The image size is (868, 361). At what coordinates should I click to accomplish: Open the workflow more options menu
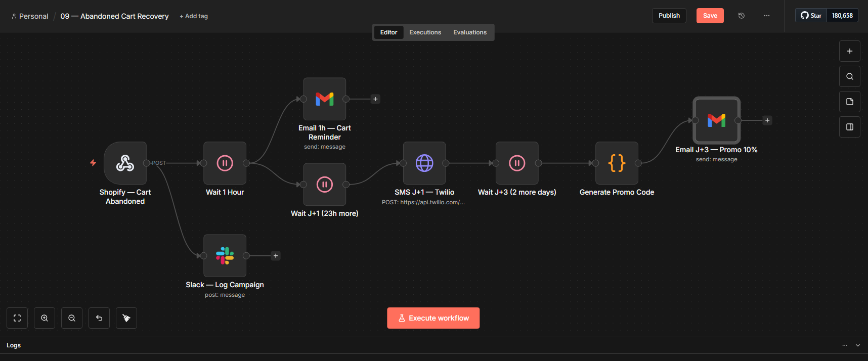(x=767, y=16)
